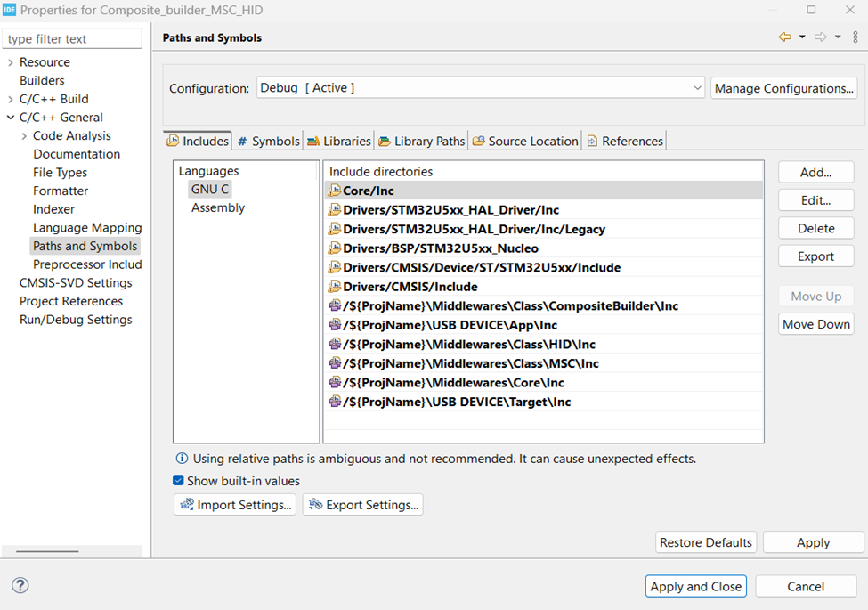Screen dimensions: 868x610
Task: Click the help icon in the bottom-left corner
Action: [20, 585]
